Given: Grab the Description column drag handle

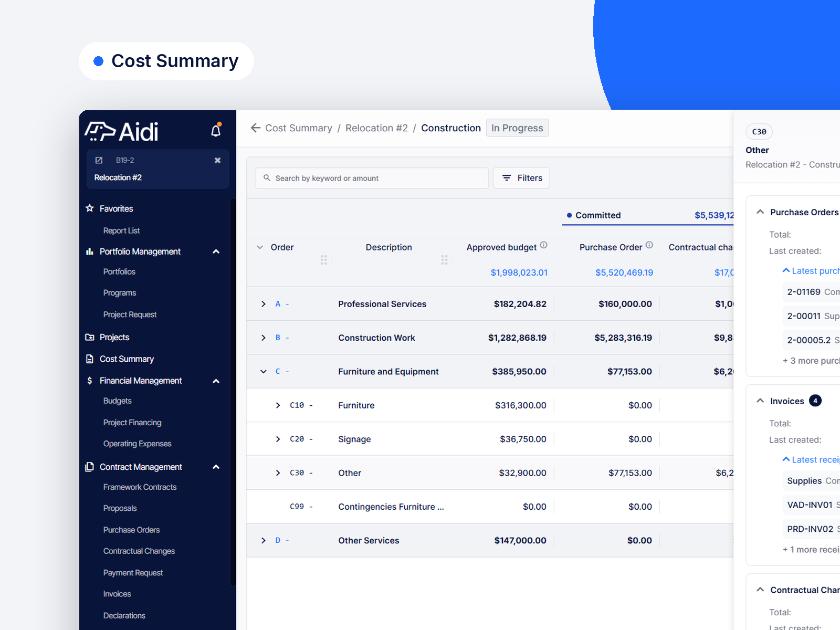Looking at the screenshot, I should pos(445,260).
